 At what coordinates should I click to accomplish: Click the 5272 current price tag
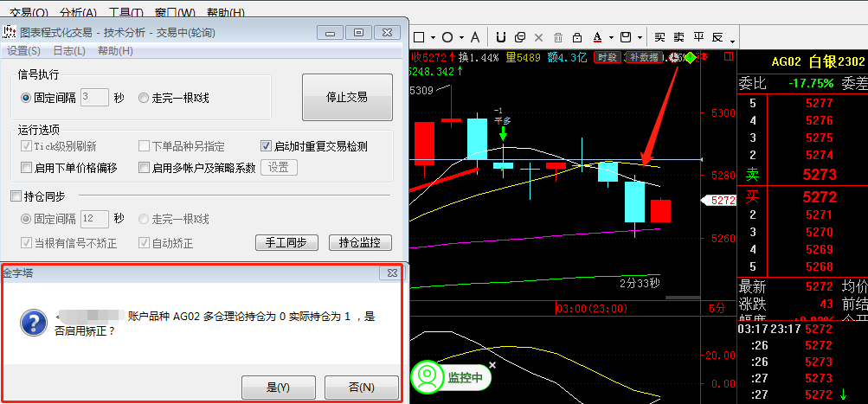(x=718, y=201)
